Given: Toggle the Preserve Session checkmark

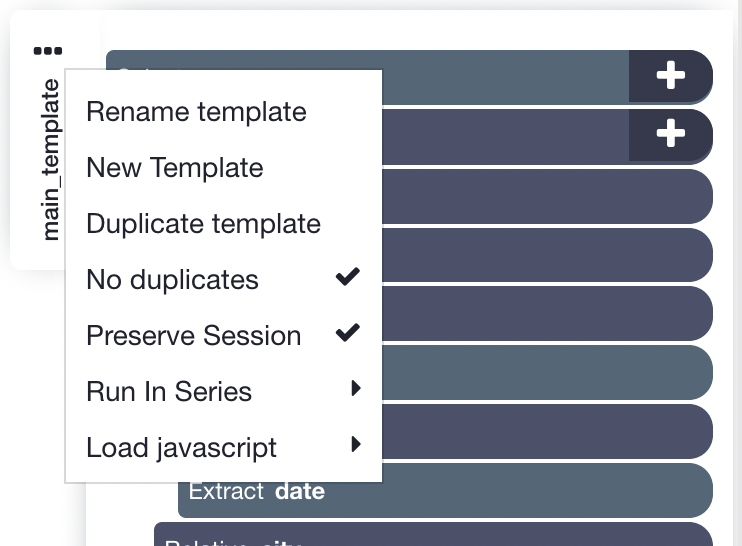Looking at the screenshot, I should (x=348, y=333).
